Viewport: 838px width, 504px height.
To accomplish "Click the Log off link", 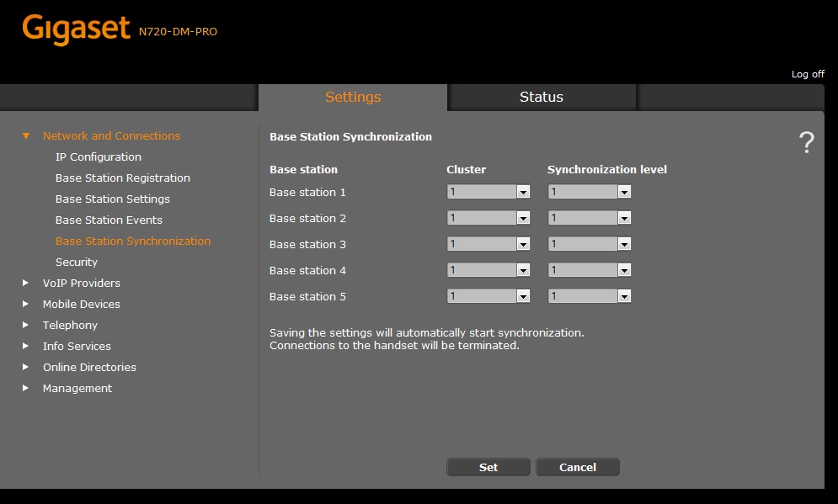I will [807, 74].
